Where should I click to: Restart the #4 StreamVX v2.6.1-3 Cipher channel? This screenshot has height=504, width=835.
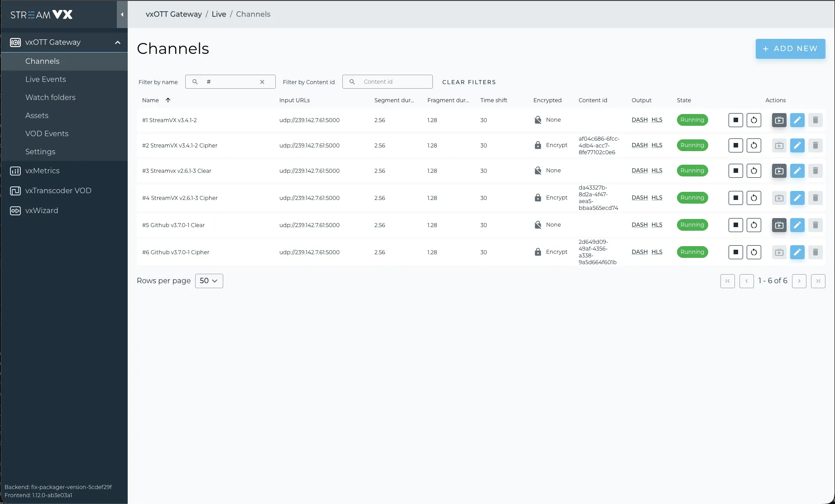(753, 198)
